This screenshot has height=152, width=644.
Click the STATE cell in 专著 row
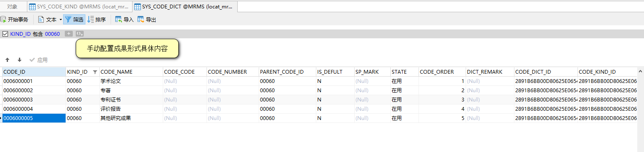(x=405, y=90)
